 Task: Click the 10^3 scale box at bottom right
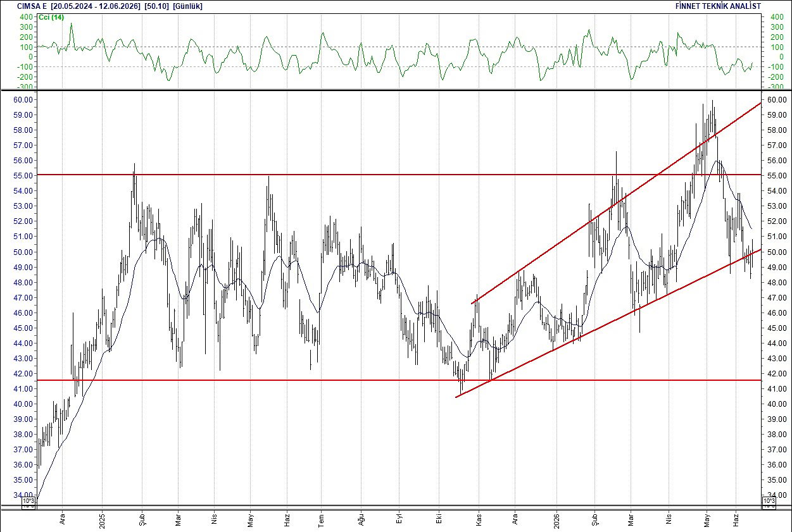click(769, 501)
